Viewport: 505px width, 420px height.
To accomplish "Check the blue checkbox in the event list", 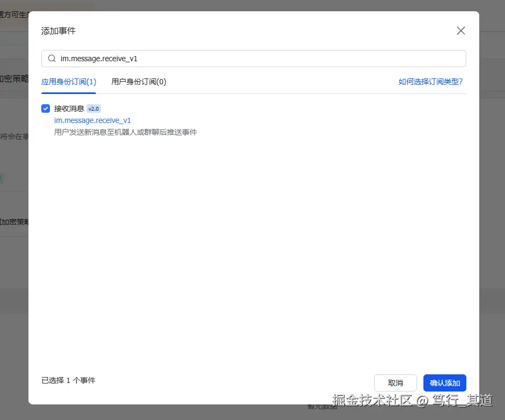I will tap(46, 108).
